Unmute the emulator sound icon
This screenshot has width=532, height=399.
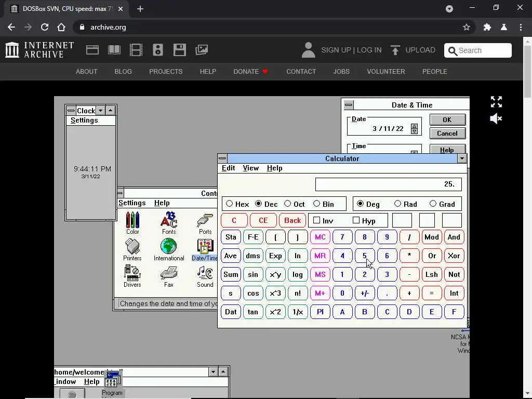tap(496, 119)
